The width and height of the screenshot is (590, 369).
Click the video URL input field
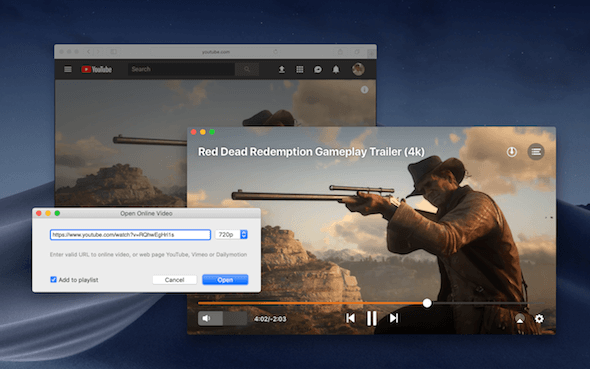pos(130,235)
